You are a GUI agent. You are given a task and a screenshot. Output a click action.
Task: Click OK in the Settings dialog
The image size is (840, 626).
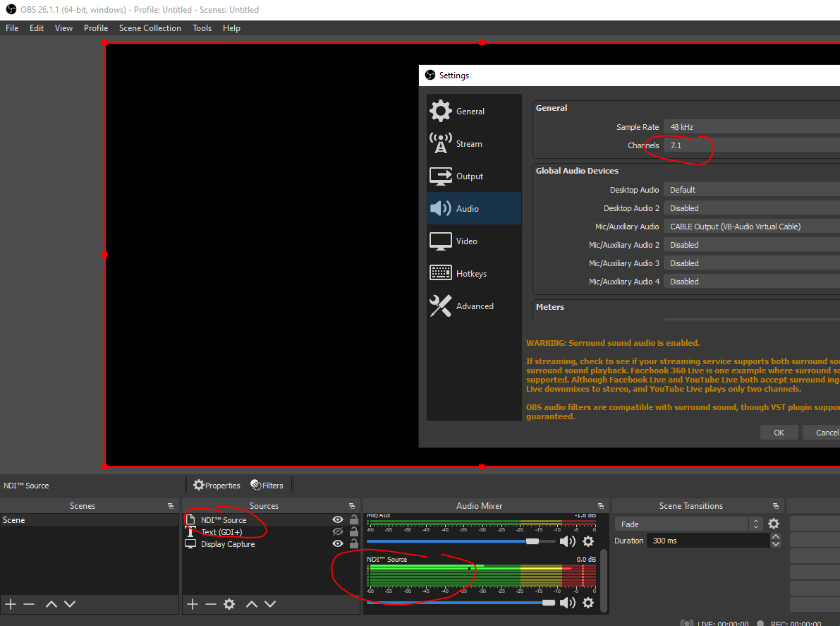tap(779, 433)
